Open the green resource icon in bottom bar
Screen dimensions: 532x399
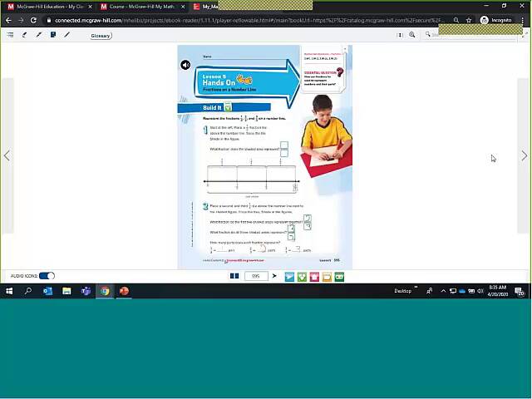302,277
